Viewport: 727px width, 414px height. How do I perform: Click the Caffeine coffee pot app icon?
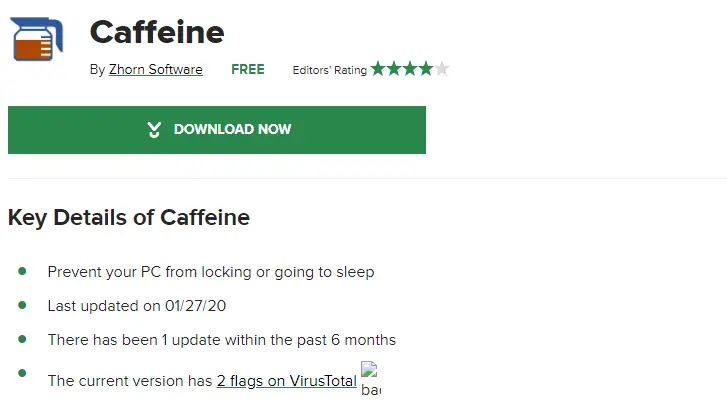(x=36, y=39)
